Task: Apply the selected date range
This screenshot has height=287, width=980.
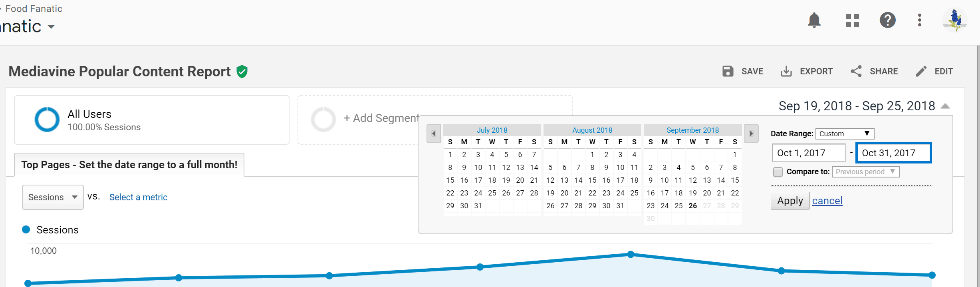Action: tap(789, 200)
